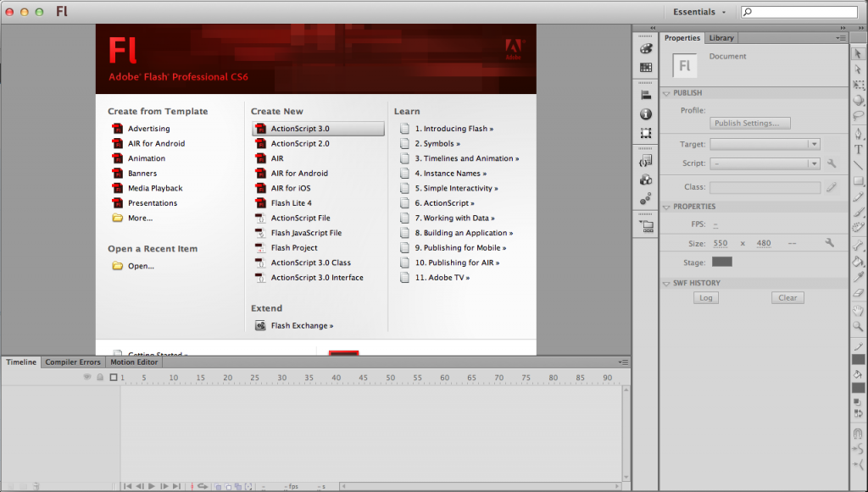Select the 3D Rotation tool
Image resolution: width=868 pixels, height=492 pixels.
tap(858, 100)
